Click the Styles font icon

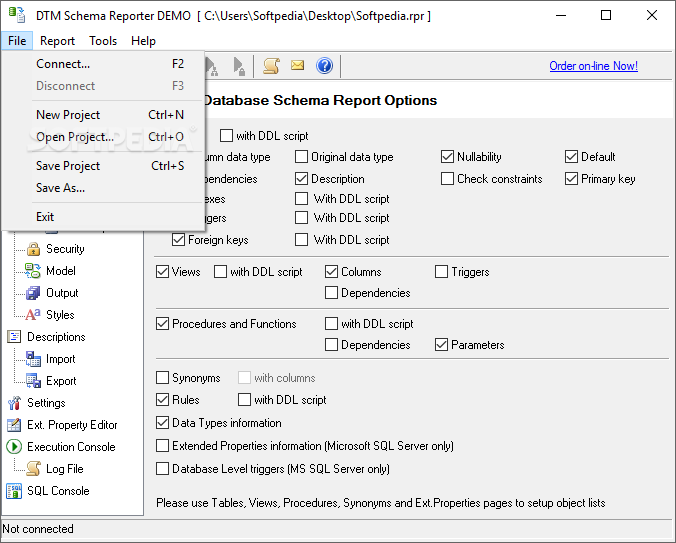[x=33, y=315]
